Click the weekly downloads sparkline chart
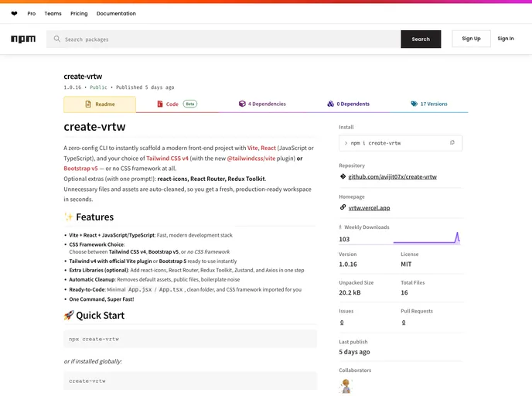 pyautogui.click(x=427, y=238)
